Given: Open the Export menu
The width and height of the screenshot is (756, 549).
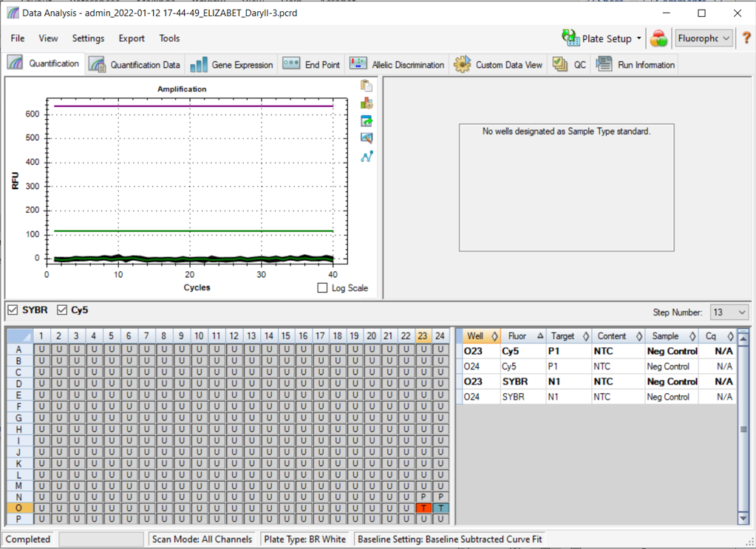Looking at the screenshot, I should pyautogui.click(x=132, y=38).
